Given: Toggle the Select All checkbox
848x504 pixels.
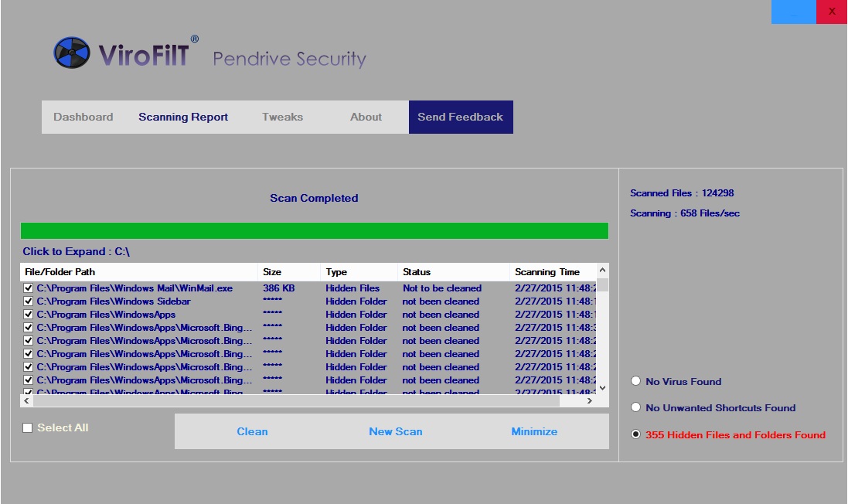Looking at the screenshot, I should tap(28, 427).
